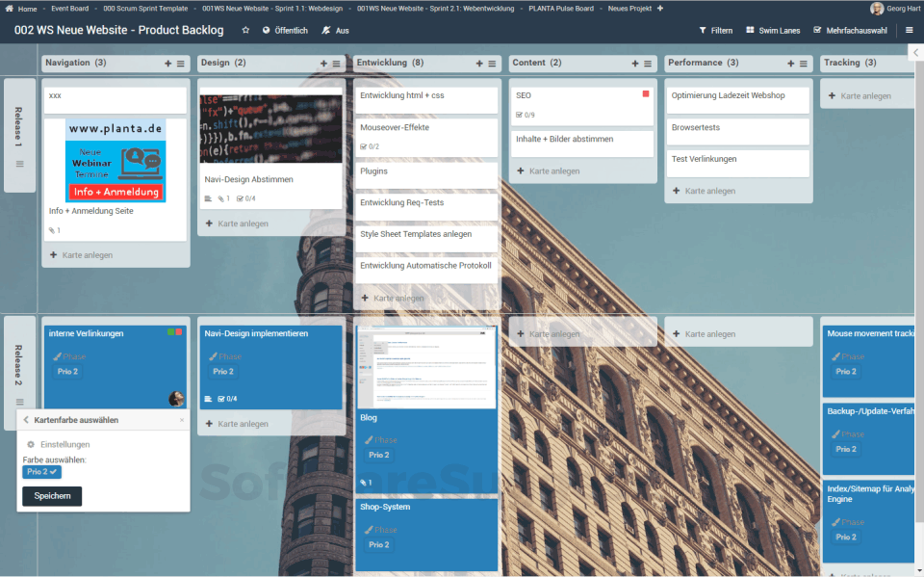This screenshot has height=577, width=924.
Task: Open the Test Verlinkungen card
Action: (738, 164)
